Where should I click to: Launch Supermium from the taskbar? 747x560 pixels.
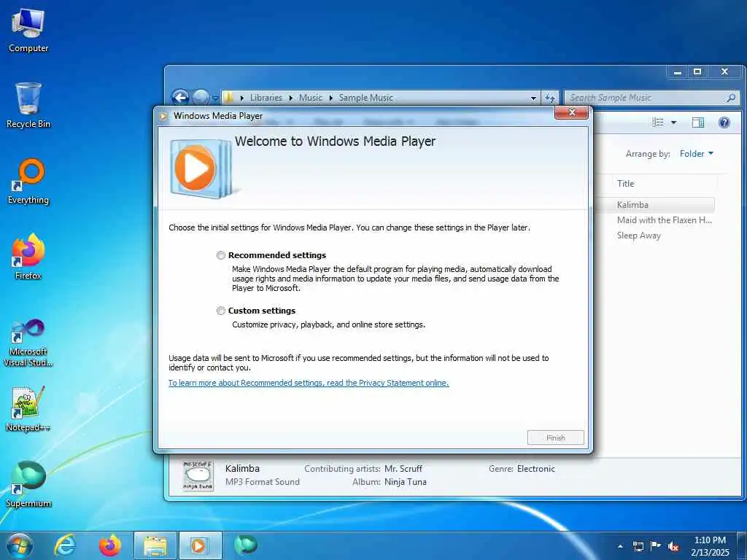click(245, 545)
